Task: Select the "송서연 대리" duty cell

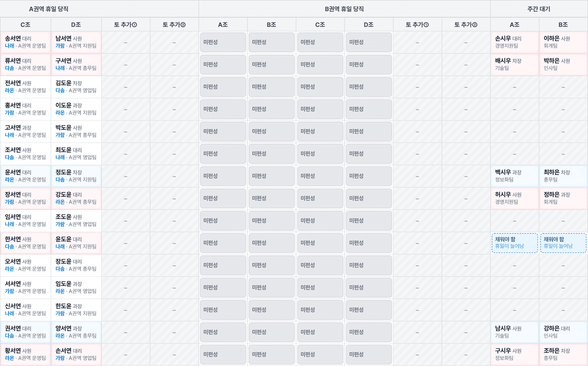Action: click(x=26, y=42)
